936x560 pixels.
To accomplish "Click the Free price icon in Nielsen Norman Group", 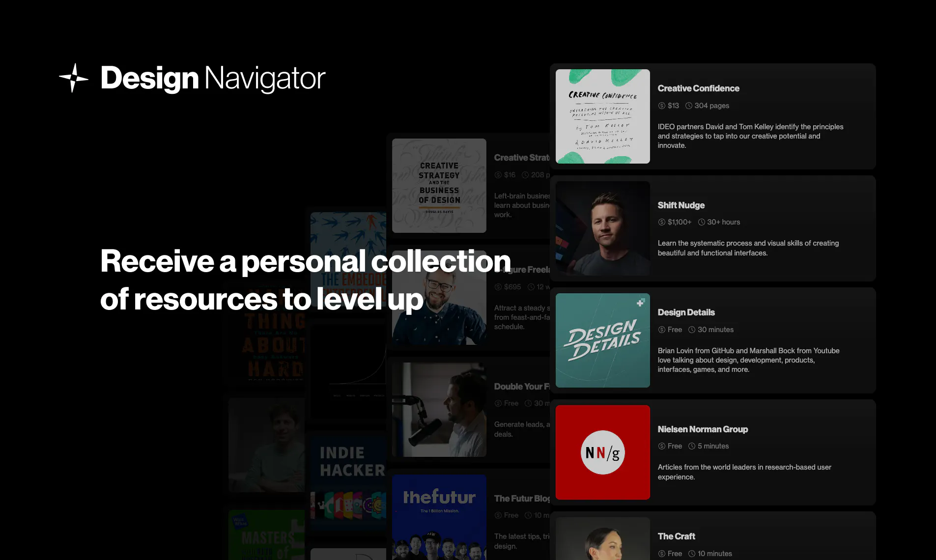I will [661, 446].
